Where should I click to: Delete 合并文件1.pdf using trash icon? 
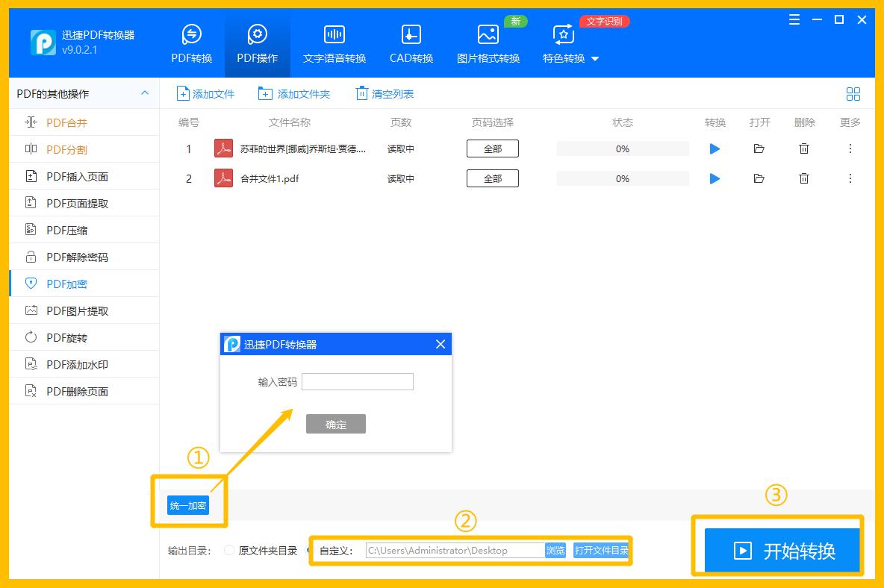804,179
